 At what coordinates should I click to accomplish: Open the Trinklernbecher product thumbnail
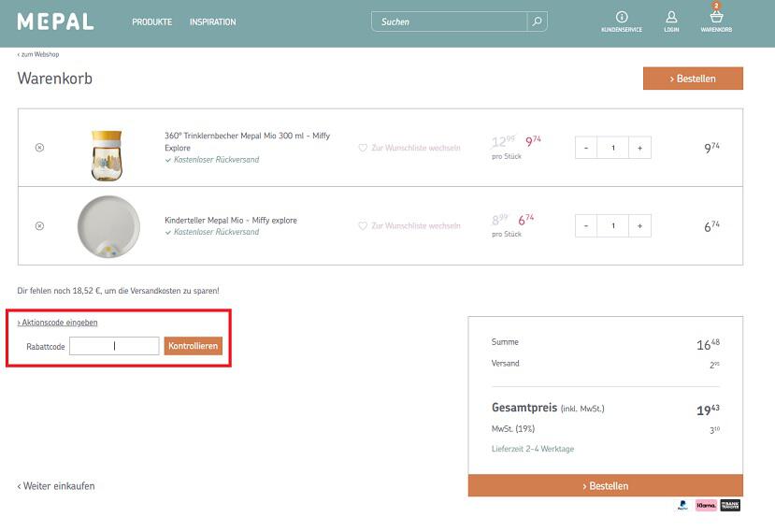(107, 155)
